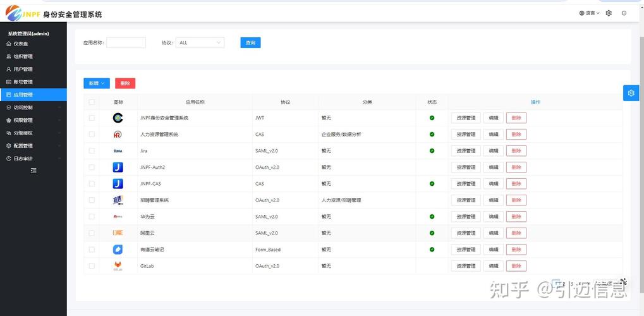Expand the 日志审计 sidebar menu
The height and width of the screenshot is (316, 644).
33,158
